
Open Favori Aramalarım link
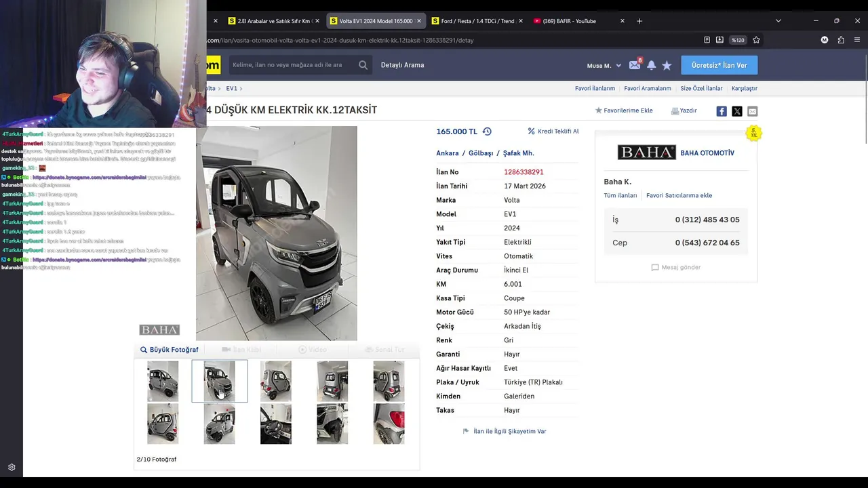click(648, 88)
